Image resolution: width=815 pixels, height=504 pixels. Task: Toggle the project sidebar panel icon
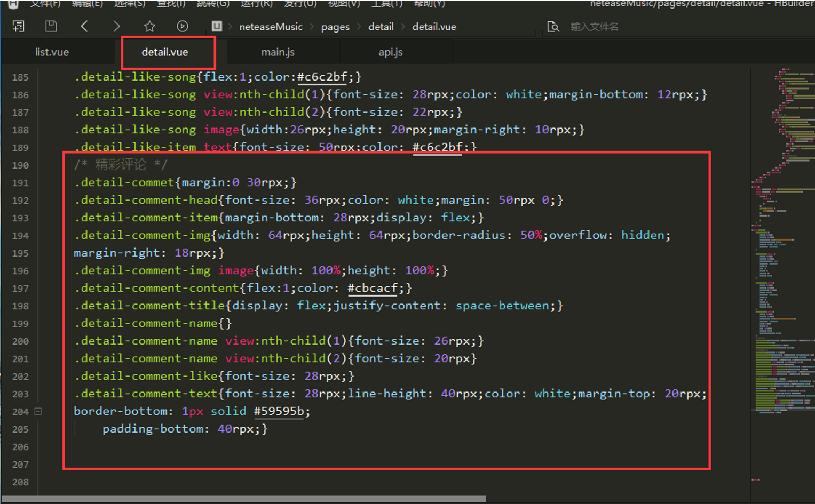[18, 26]
